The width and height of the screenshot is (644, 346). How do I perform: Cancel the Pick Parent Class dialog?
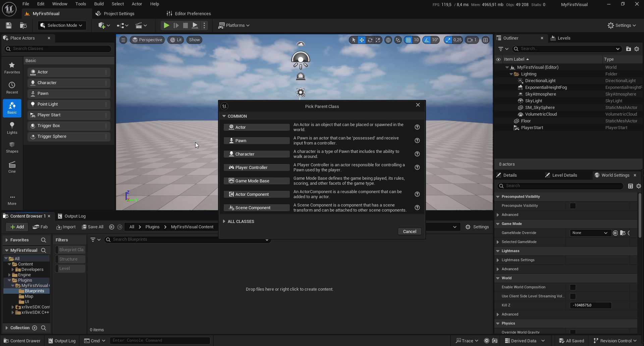pos(410,232)
